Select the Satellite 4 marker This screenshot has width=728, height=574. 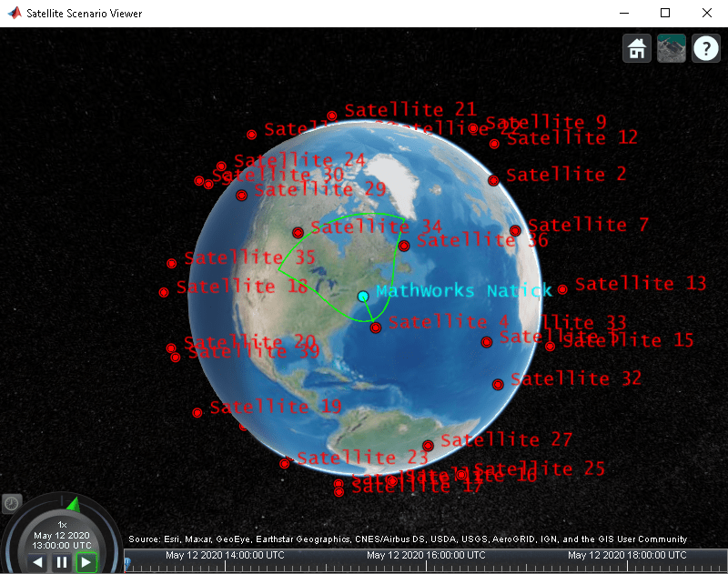[376, 328]
